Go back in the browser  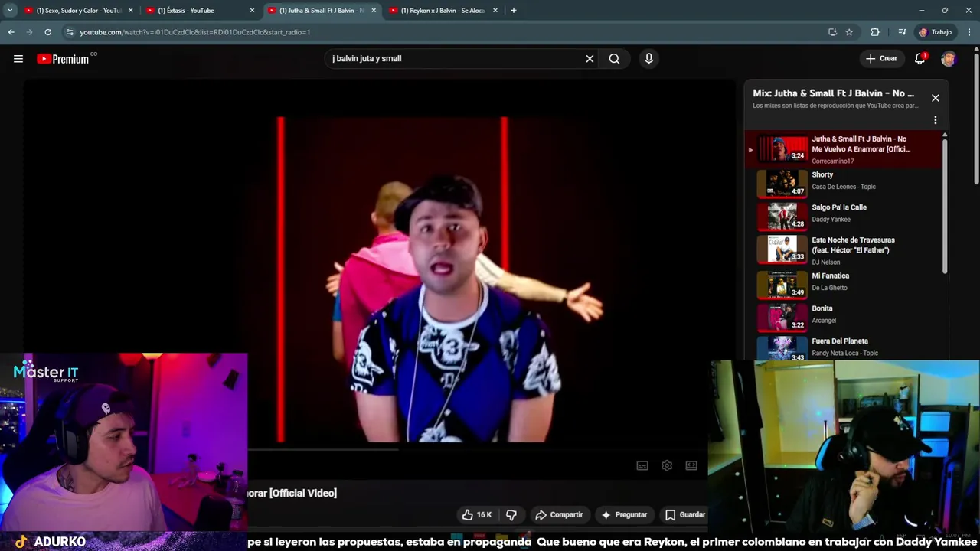point(11,32)
